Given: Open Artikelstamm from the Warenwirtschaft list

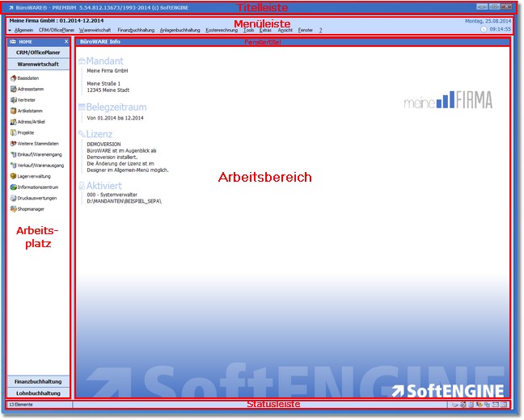Looking at the screenshot, I should tap(29, 111).
